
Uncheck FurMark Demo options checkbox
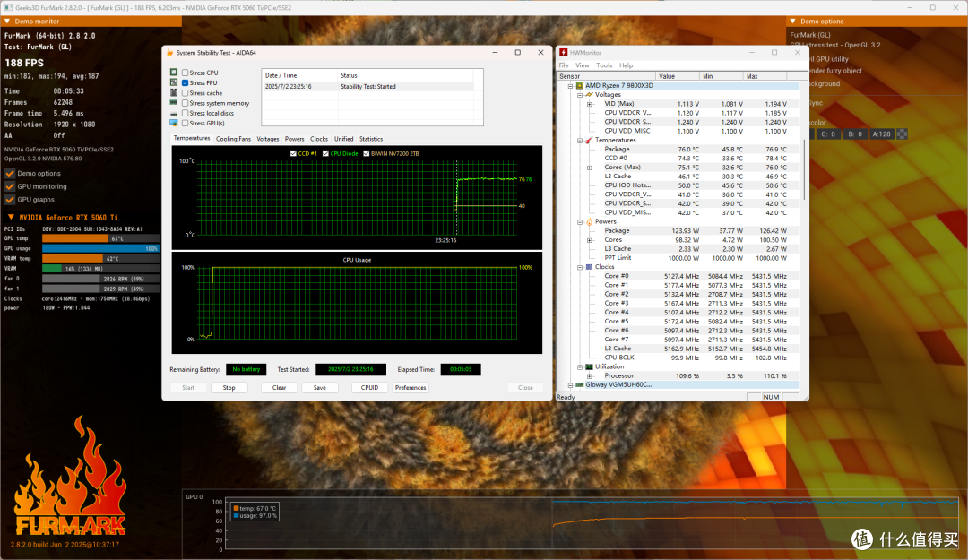pyautogui.click(x=10, y=173)
